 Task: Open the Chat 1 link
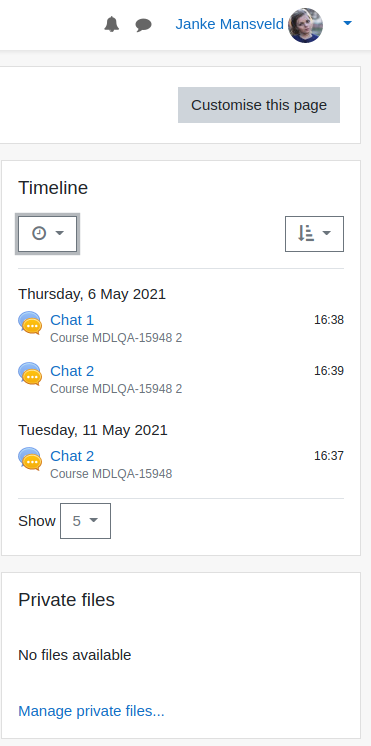point(72,320)
